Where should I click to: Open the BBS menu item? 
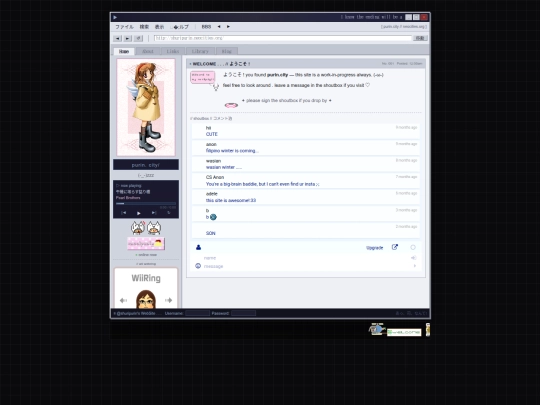click(x=206, y=27)
